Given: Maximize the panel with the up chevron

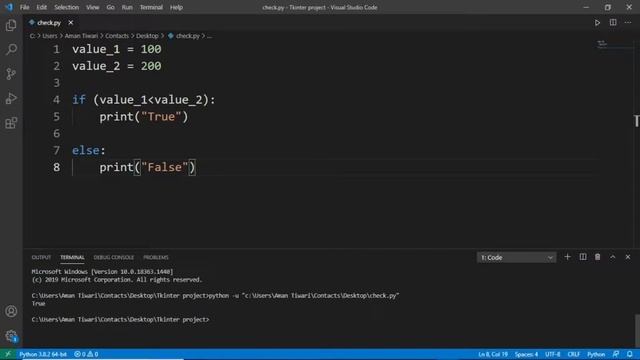Looking at the screenshot, I should (613, 257).
